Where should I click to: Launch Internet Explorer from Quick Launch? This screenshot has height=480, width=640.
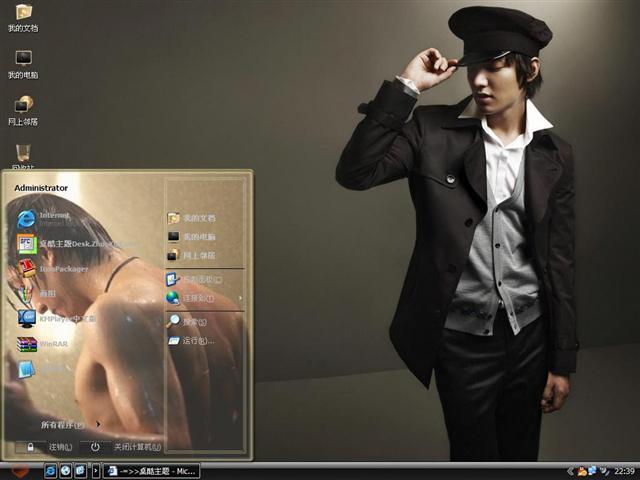click(50, 471)
